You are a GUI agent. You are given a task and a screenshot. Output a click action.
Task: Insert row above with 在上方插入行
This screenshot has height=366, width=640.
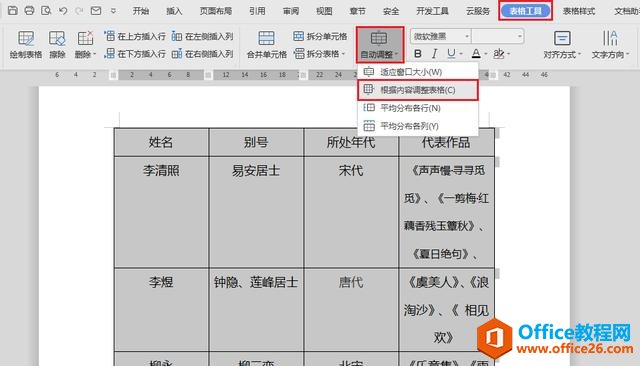(x=135, y=36)
